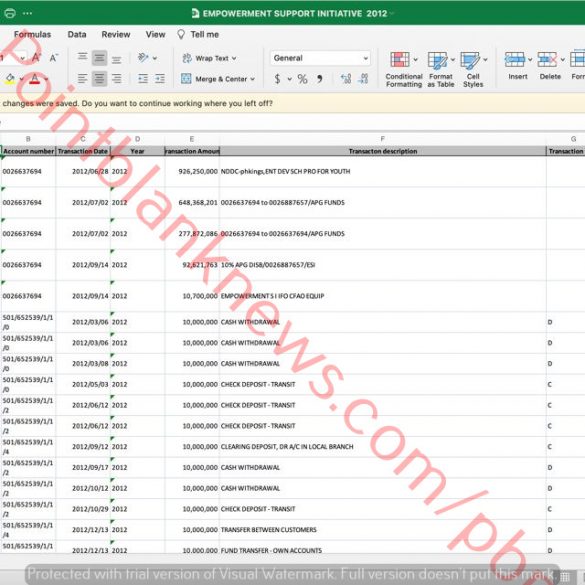585x585 pixels.
Task: Select cell FUND TRANSFER - OWN ACCOUNTS
Action: coord(383,547)
